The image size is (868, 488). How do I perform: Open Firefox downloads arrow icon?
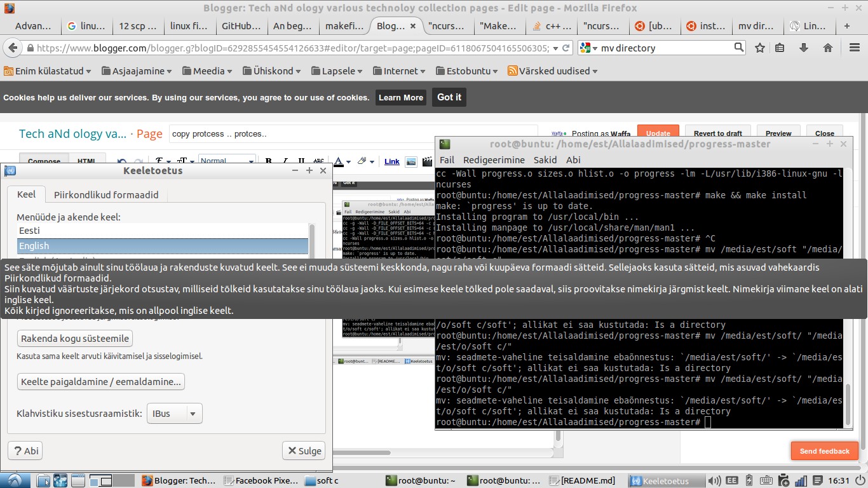[803, 48]
